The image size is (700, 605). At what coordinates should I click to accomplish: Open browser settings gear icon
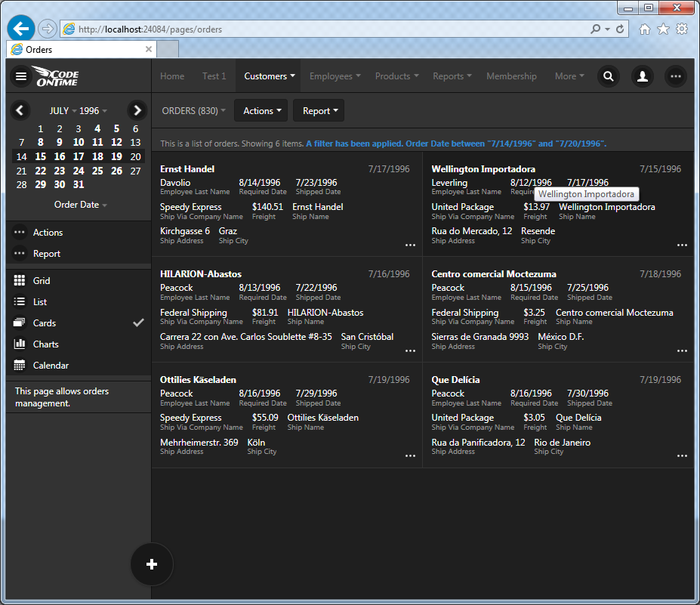[682, 29]
